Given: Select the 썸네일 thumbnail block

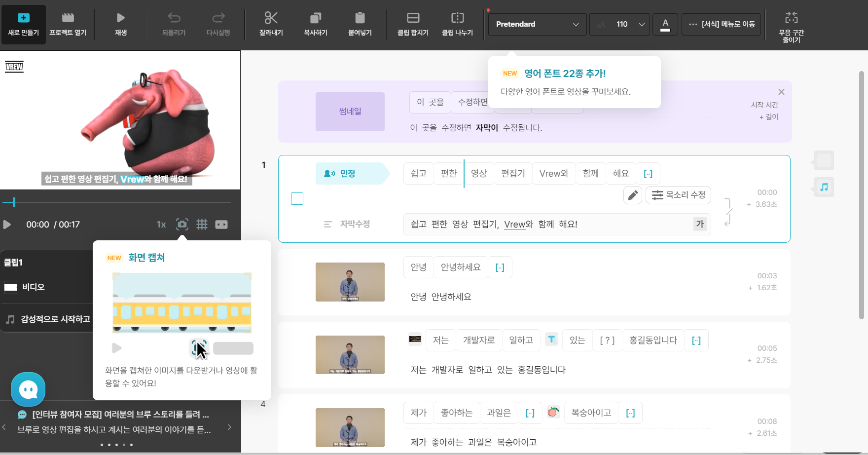Looking at the screenshot, I should (x=350, y=112).
